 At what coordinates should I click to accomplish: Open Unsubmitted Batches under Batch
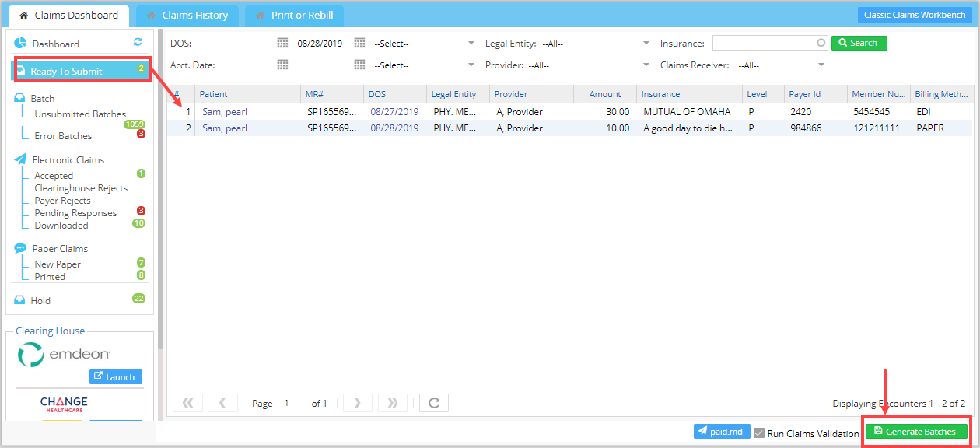(x=79, y=114)
